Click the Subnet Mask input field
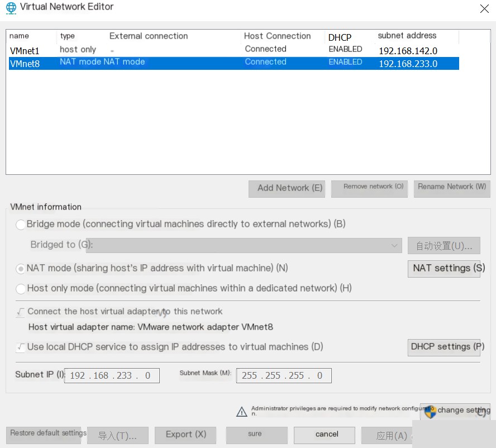The width and height of the screenshot is (496, 448). click(284, 375)
